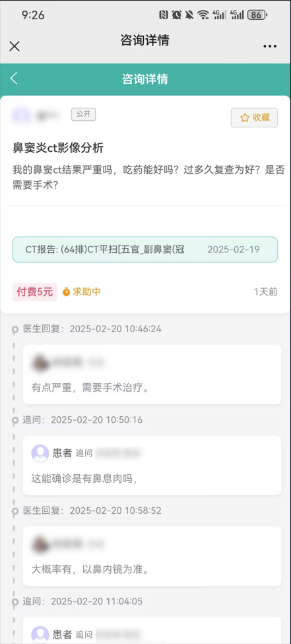This screenshot has height=644, width=291.
Task: Tap the first doctor reply avatar
Action: [40, 362]
